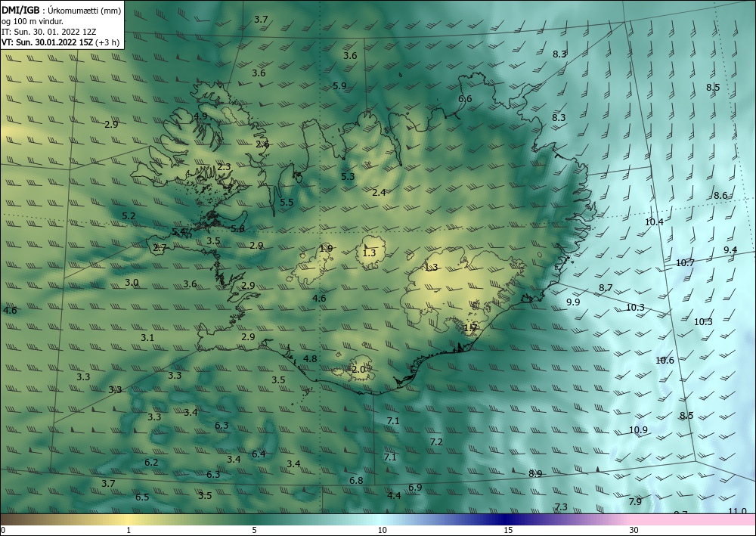Click the map value 2.4

[379, 192]
